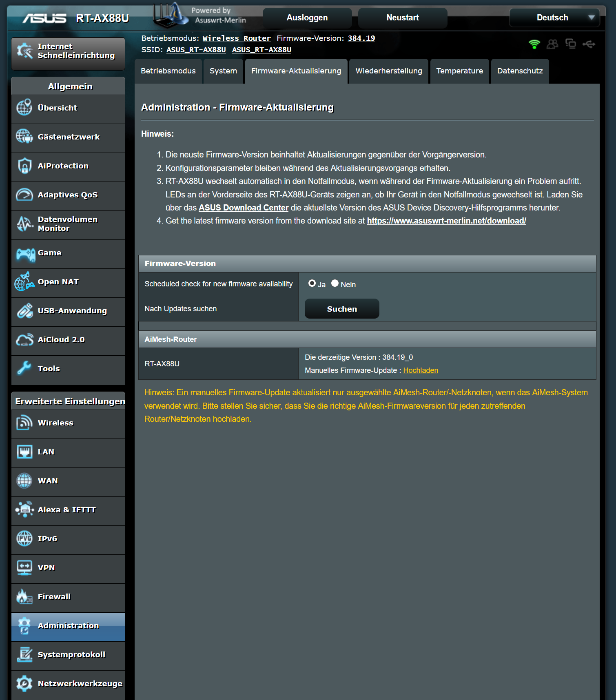Click the 'Nach Updates suchen' label
Image resolution: width=616 pixels, height=700 pixels.
(x=181, y=309)
